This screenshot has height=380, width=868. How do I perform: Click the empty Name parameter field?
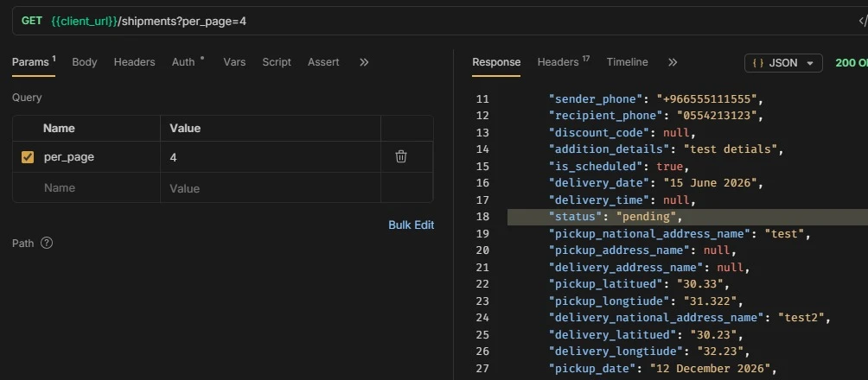[x=86, y=188]
